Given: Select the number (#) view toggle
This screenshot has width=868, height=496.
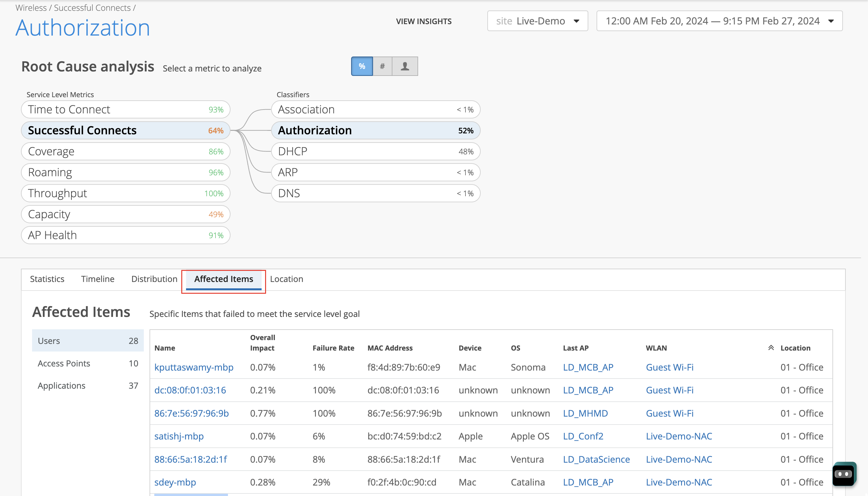Looking at the screenshot, I should (383, 66).
